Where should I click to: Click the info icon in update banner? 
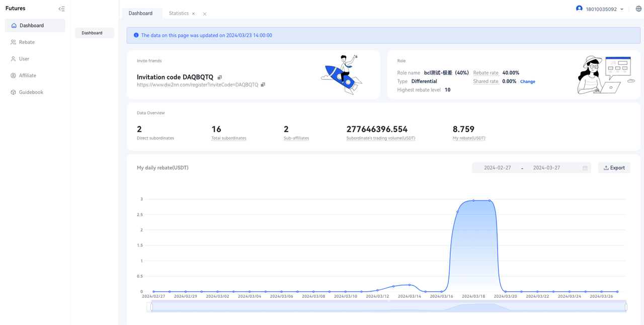pyautogui.click(x=136, y=35)
